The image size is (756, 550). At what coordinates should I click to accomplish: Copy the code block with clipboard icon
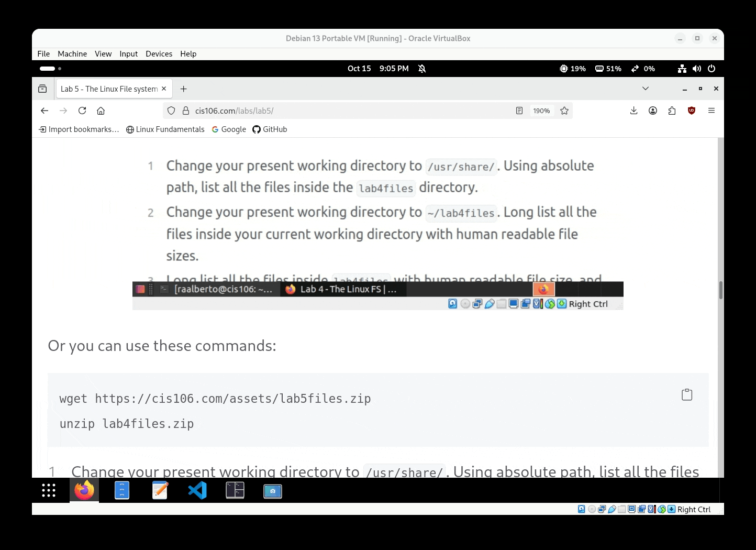(x=687, y=395)
